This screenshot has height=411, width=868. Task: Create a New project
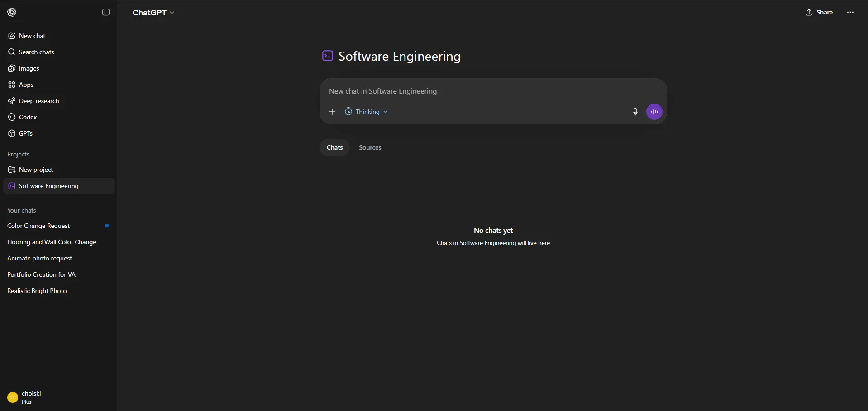[x=58, y=170]
